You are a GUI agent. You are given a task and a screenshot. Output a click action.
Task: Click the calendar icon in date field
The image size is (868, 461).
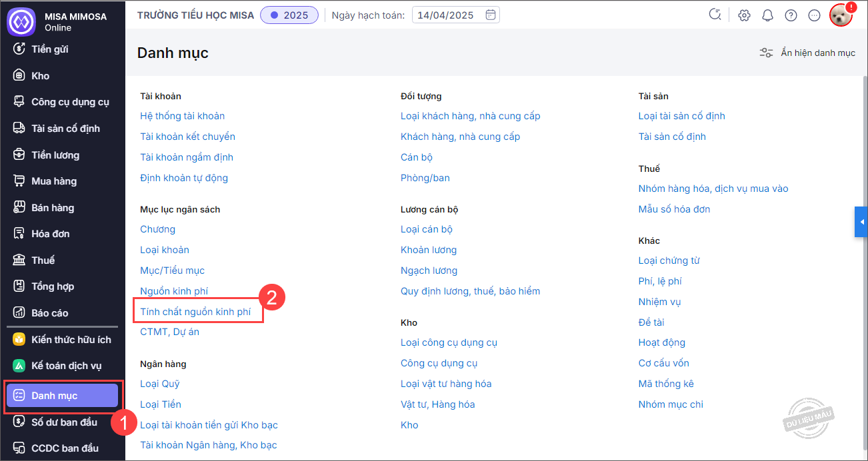click(x=491, y=15)
